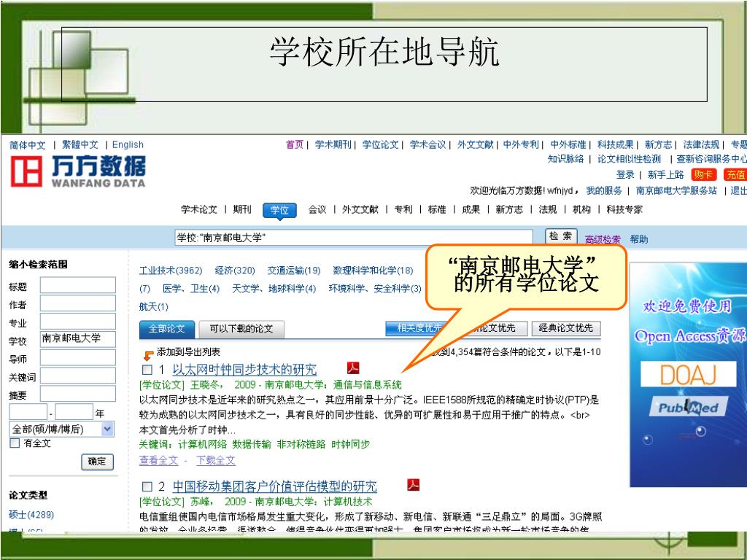Image resolution: width=747 pixels, height=560 pixels.
Task: Open the 高级检索 link
Action: (x=603, y=239)
